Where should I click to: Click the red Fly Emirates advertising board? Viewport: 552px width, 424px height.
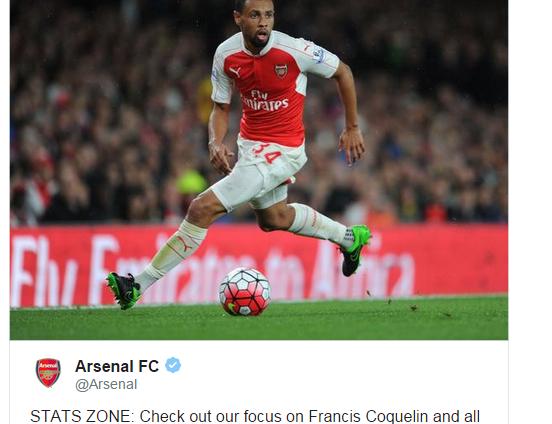[259, 266]
